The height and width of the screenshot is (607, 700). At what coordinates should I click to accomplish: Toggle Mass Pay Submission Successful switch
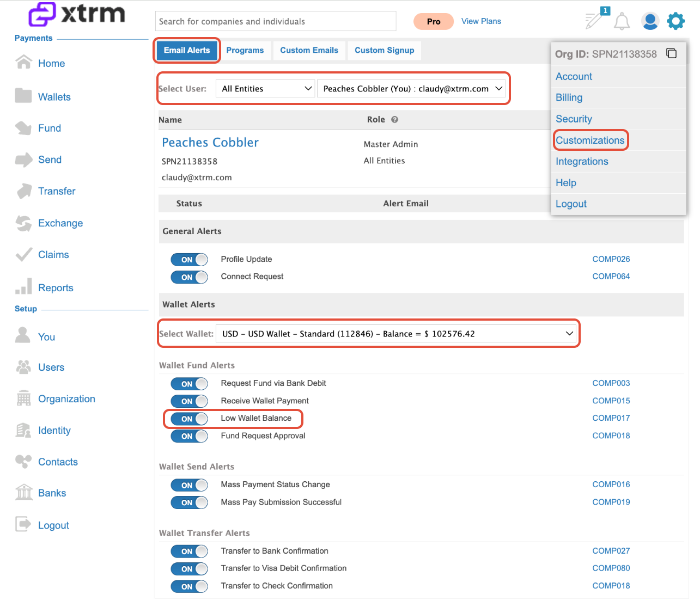click(x=189, y=502)
